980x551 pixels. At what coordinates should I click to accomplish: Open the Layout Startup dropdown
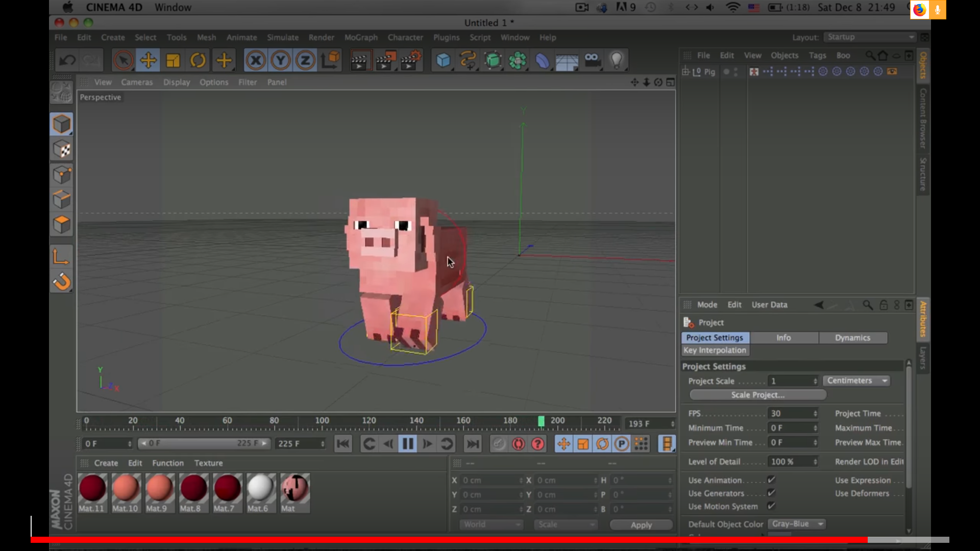870,37
